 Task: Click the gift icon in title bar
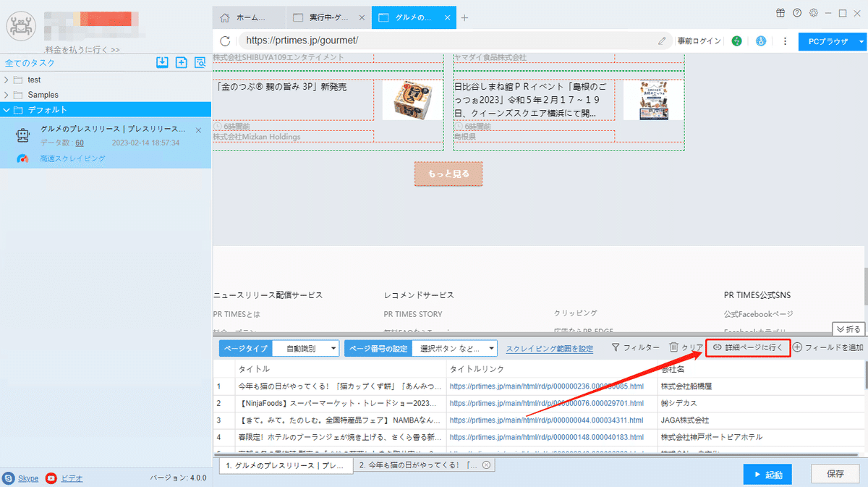pos(780,13)
